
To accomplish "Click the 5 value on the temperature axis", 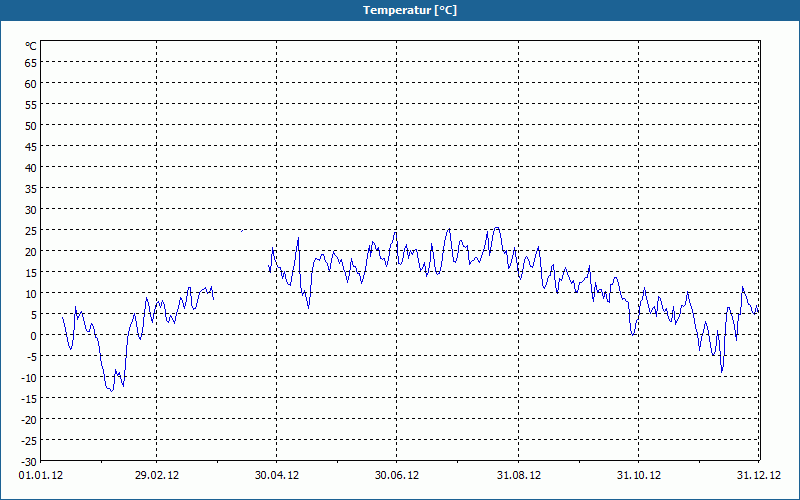I will pyautogui.click(x=34, y=315).
